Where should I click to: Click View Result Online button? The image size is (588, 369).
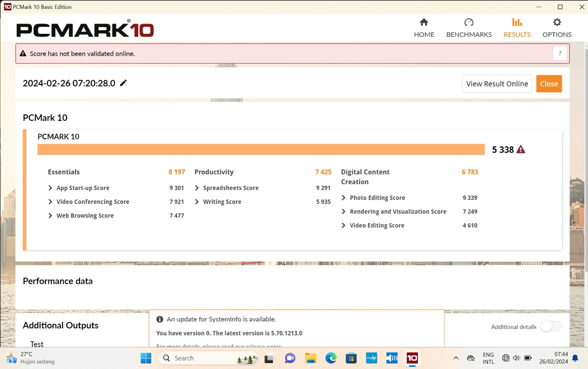497,84
